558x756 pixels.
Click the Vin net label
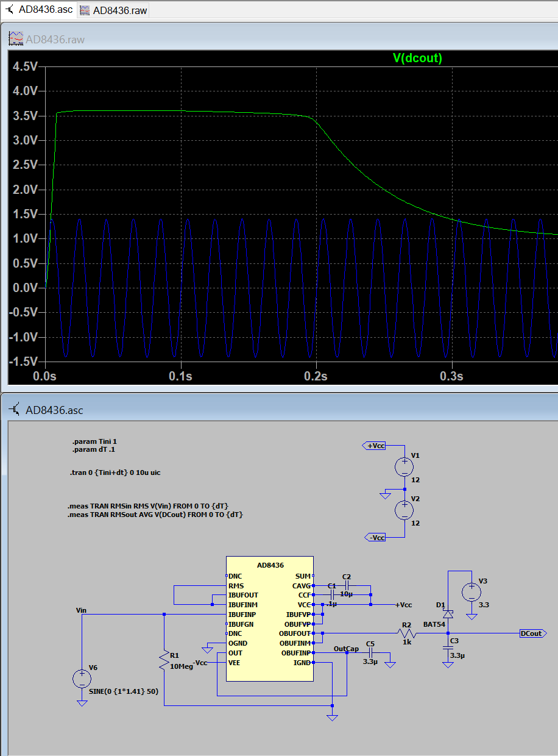[x=81, y=609]
